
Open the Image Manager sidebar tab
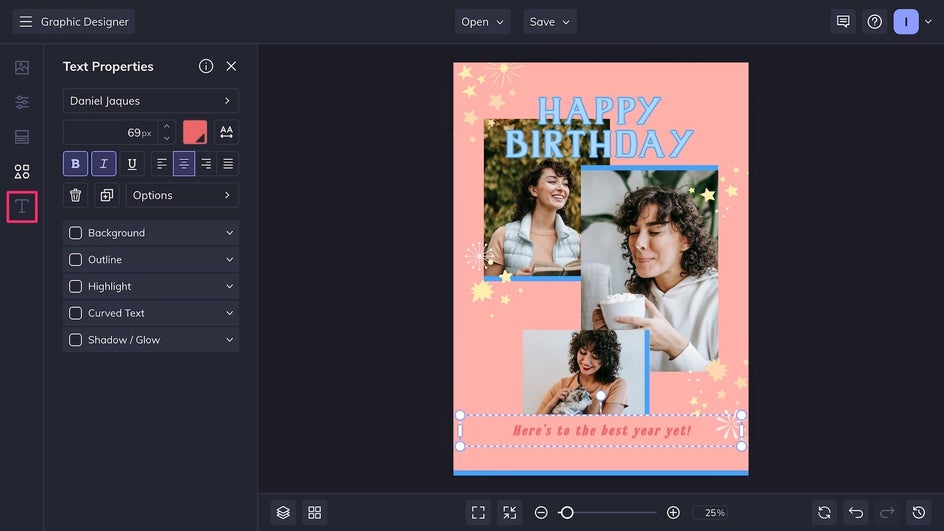22,67
